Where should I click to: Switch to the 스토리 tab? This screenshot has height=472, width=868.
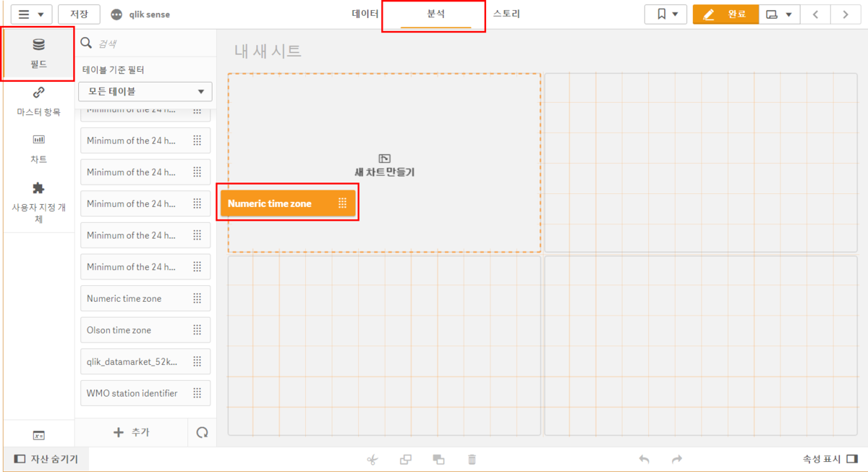pyautogui.click(x=506, y=14)
